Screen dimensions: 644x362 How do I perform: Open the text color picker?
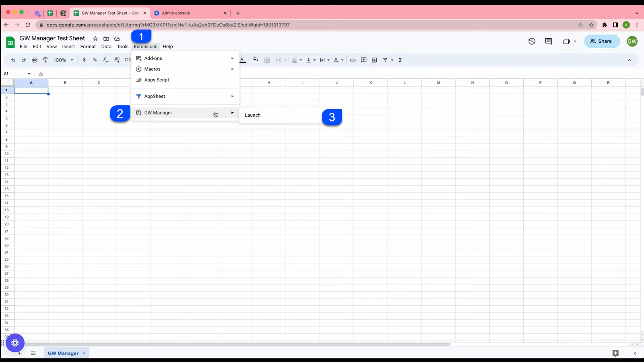point(242,60)
